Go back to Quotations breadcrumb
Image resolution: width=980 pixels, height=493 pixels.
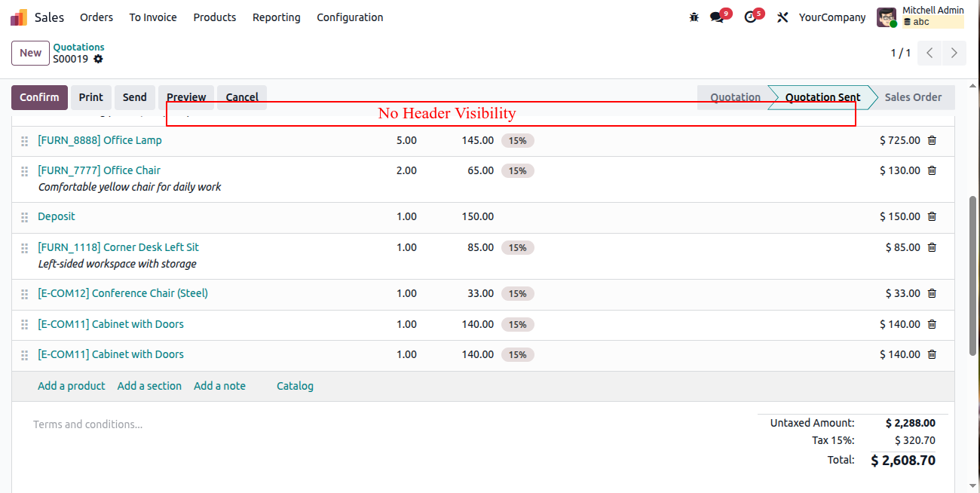(x=78, y=47)
